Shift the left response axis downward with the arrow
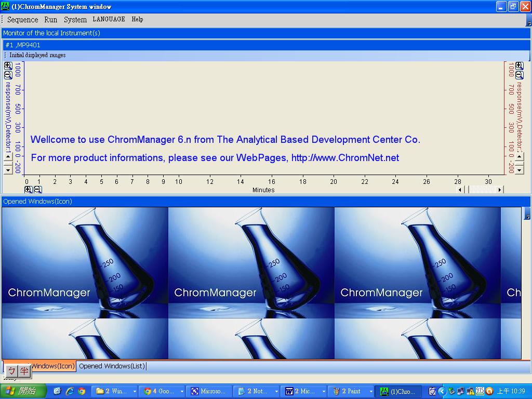This screenshot has height=399, width=532. coord(8,169)
